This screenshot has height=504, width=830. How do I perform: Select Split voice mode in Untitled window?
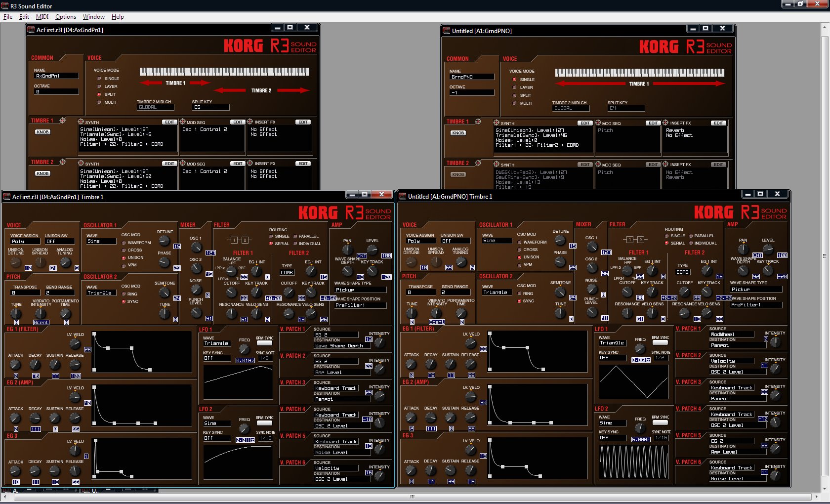(x=515, y=95)
